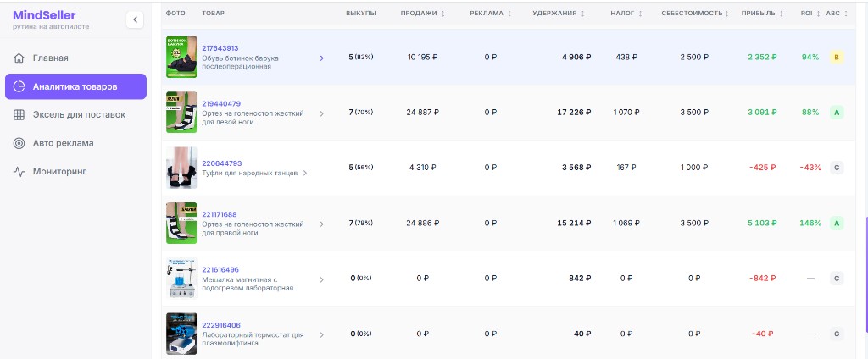Sort by the Прибыль column

pyautogui.click(x=763, y=14)
